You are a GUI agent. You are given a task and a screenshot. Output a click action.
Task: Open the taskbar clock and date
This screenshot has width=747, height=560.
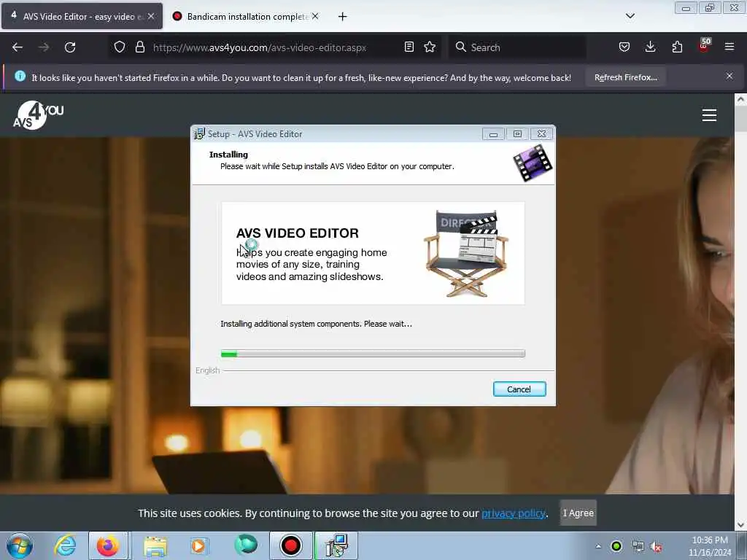pyautogui.click(x=710, y=546)
